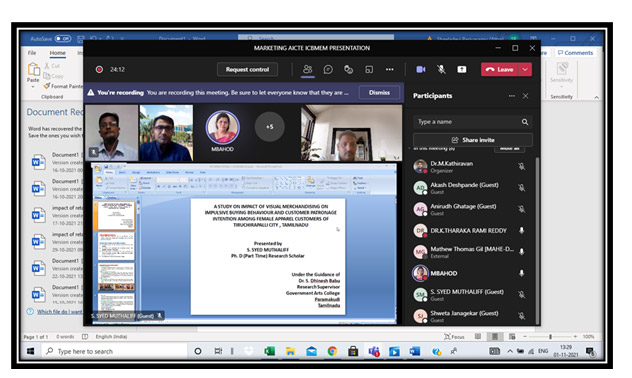The image size is (632, 378).
Task: Open the reactions icon in meeting toolbar
Action: click(348, 70)
